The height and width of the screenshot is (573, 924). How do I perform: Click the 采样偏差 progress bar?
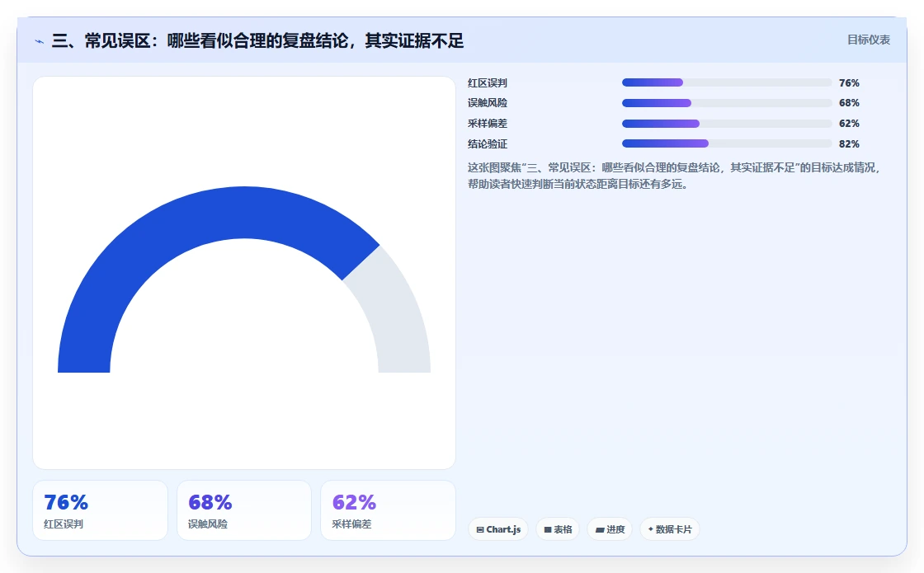pos(727,124)
